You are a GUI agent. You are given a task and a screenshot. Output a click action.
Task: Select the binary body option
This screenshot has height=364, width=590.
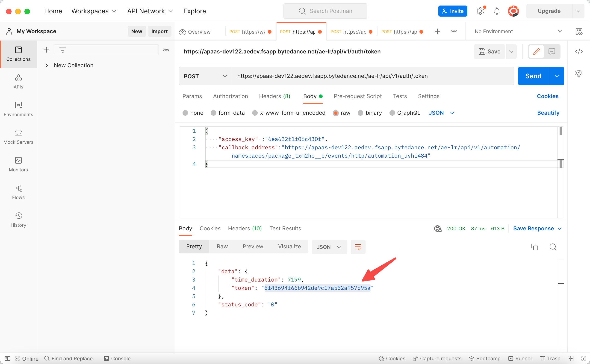tap(360, 113)
